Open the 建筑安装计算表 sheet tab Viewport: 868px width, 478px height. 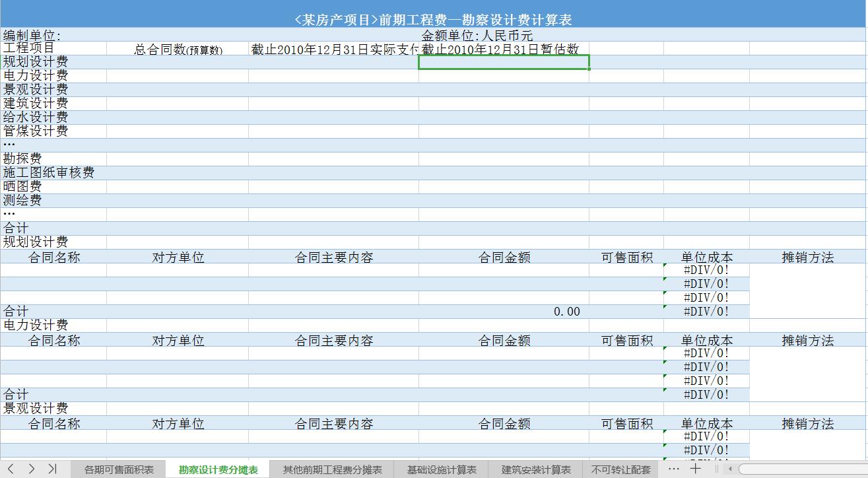535,469
